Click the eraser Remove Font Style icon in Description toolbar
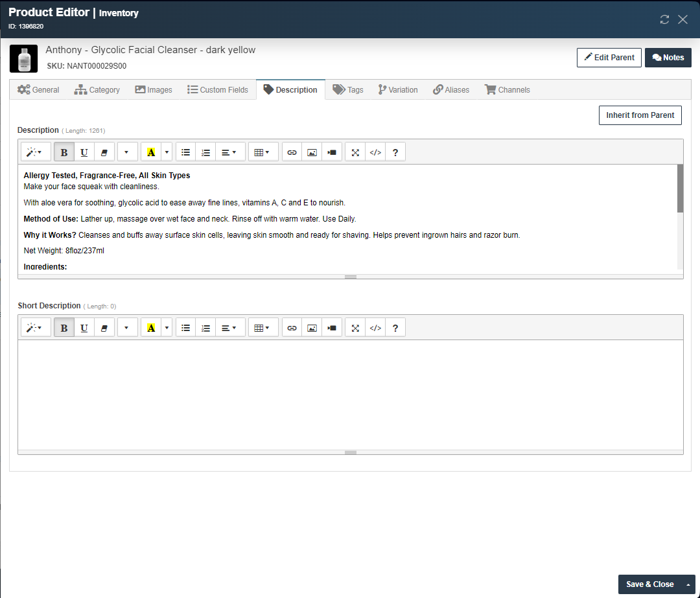Screen dimensions: 700x598 click(x=104, y=152)
